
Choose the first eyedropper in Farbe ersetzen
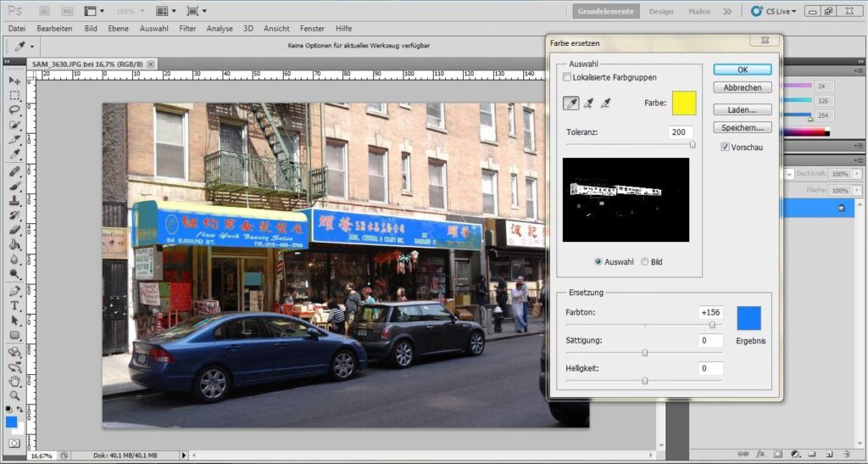point(571,103)
